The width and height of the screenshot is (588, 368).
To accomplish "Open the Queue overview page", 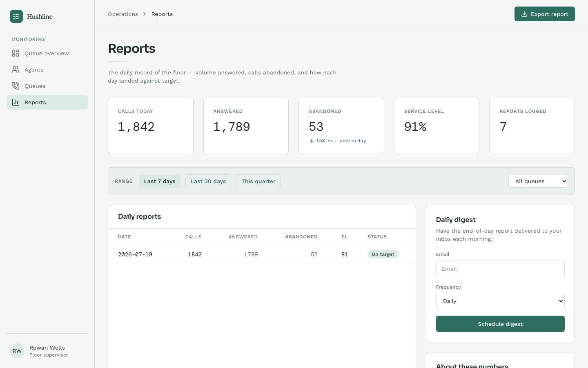I will click(x=47, y=53).
